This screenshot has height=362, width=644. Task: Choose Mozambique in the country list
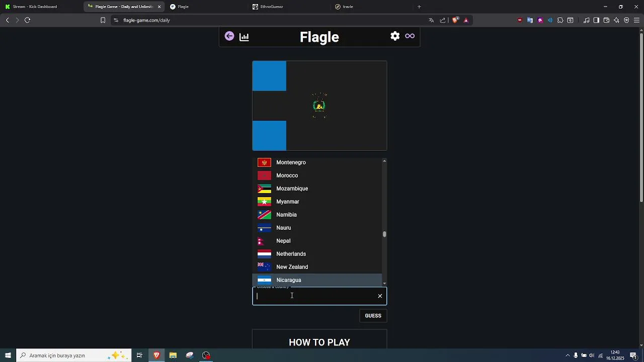coord(317,189)
